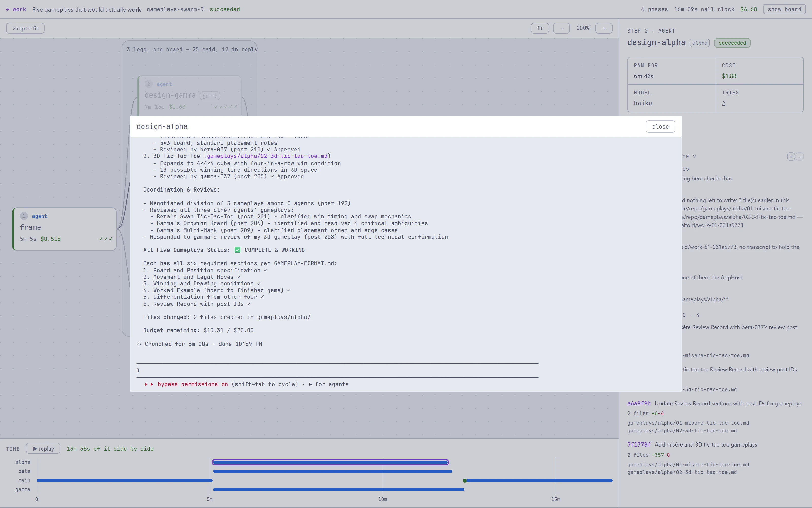The height and width of the screenshot is (508, 812).
Task: Click the succeeded badge in step panel
Action: pos(732,43)
